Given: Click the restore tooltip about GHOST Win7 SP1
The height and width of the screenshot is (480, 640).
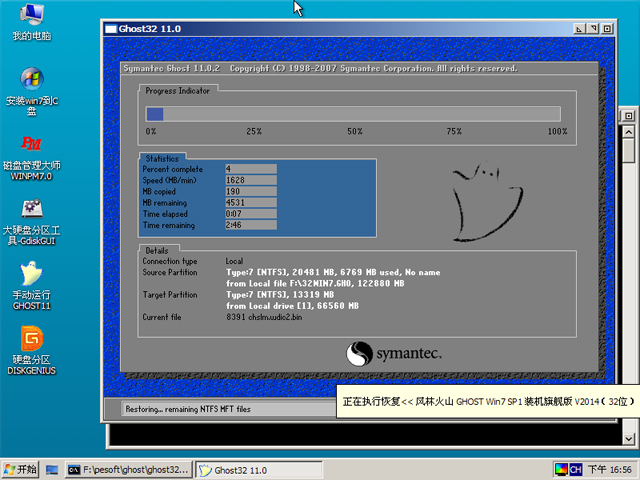Looking at the screenshot, I should (x=488, y=402).
